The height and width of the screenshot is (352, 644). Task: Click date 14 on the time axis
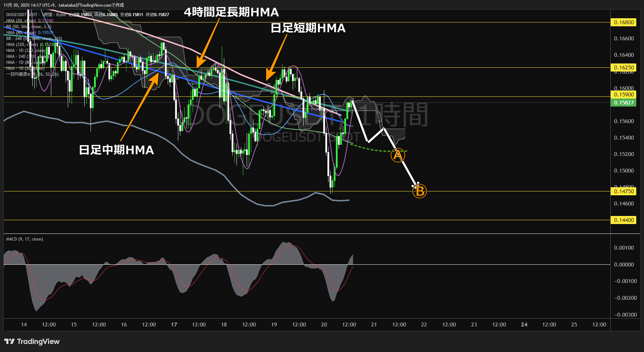24,325
